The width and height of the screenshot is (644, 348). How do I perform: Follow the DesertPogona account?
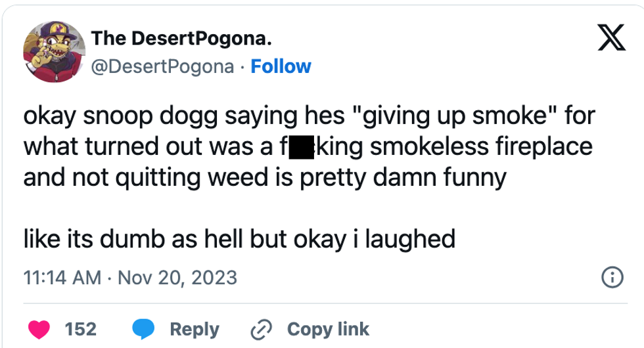[x=281, y=66]
